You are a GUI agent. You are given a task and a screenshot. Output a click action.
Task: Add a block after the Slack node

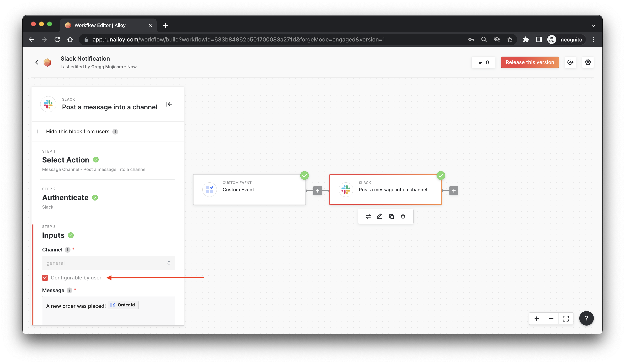454,191
